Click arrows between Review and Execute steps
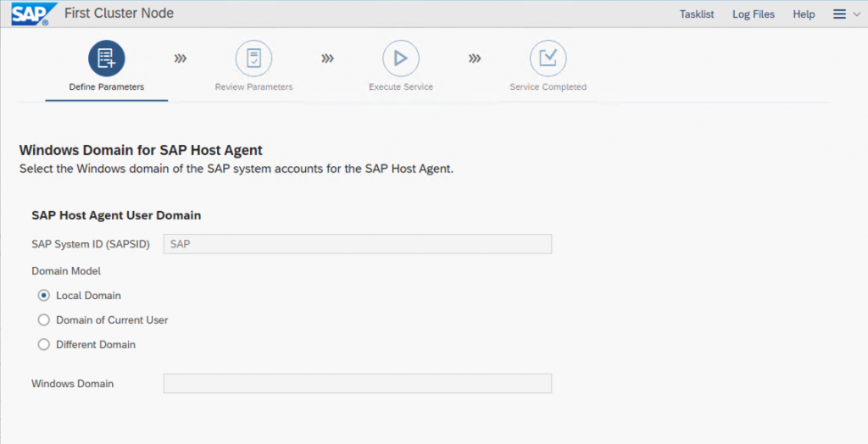The height and width of the screenshot is (444, 868). (x=328, y=58)
